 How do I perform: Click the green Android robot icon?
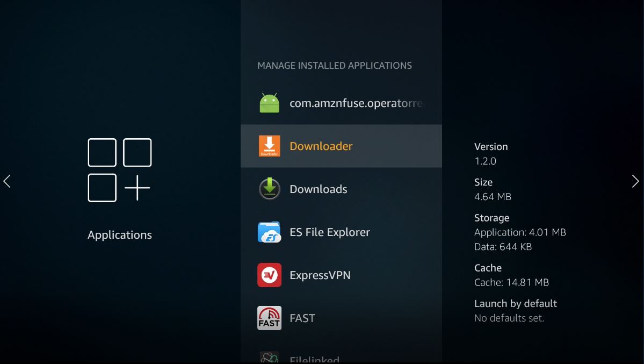tap(270, 103)
